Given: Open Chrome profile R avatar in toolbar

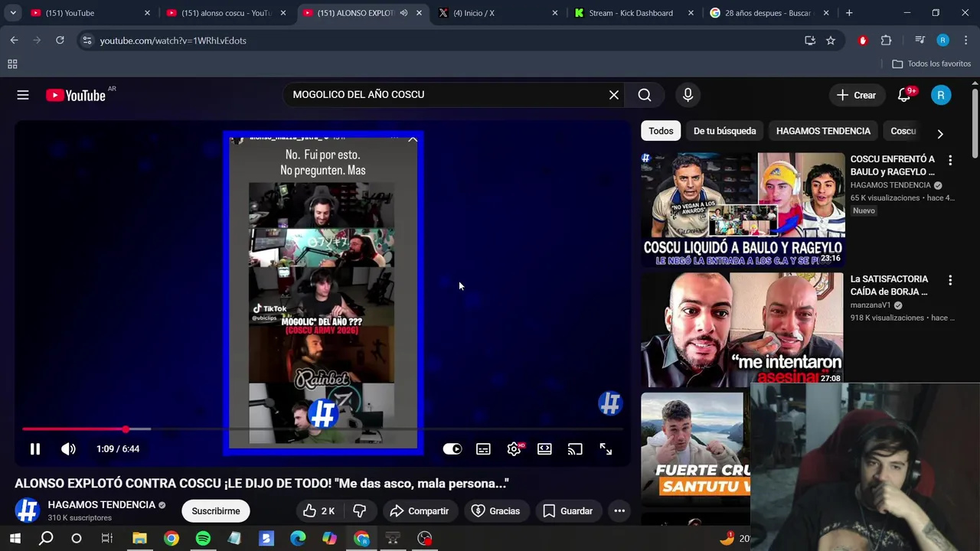Looking at the screenshot, I should pyautogui.click(x=943, y=41).
